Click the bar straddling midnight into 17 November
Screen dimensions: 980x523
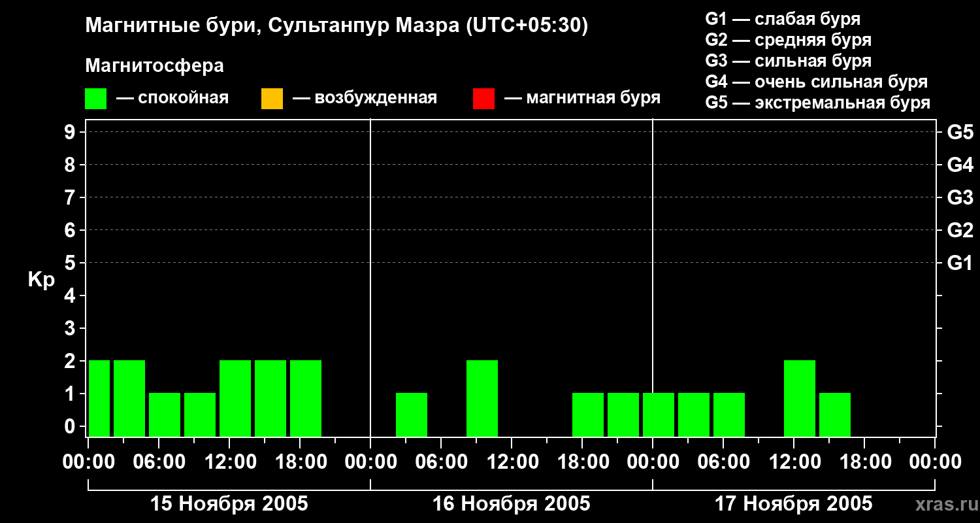(659, 414)
